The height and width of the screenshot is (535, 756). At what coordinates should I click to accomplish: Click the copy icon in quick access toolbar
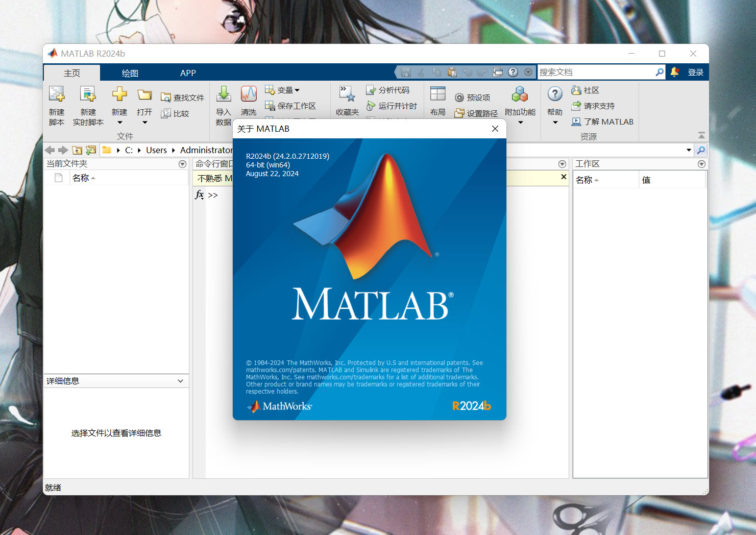436,72
